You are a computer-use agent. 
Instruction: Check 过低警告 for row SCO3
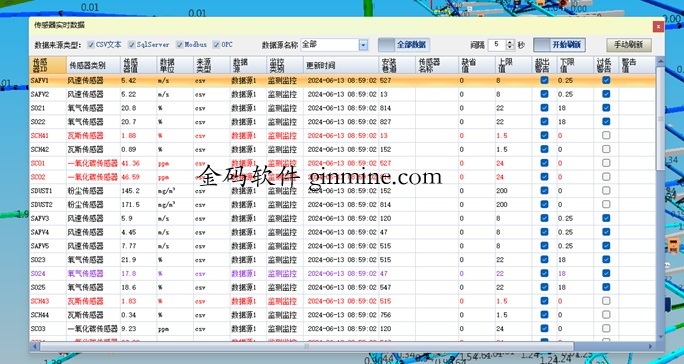(606, 328)
